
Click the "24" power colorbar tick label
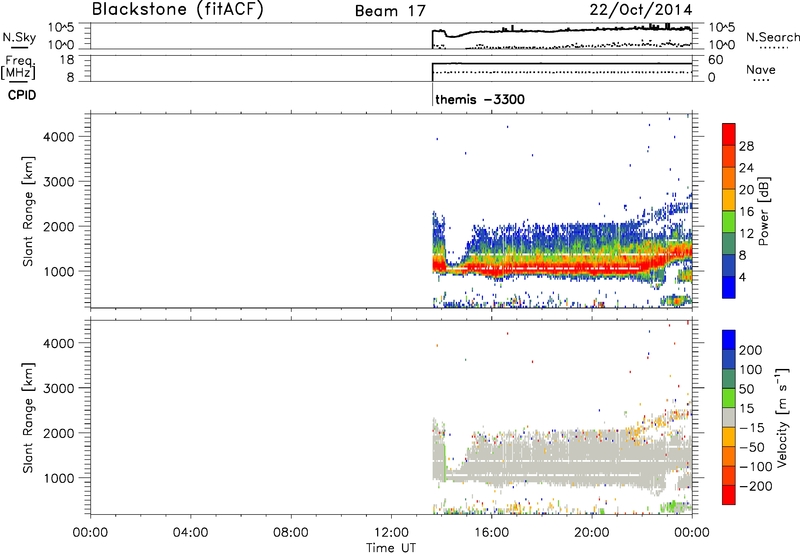(x=746, y=168)
